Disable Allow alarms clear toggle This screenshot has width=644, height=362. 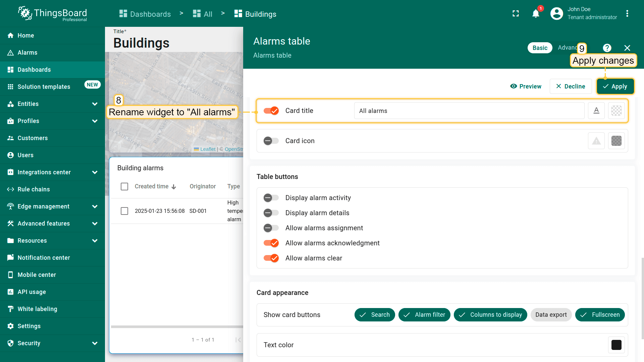(271, 258)
